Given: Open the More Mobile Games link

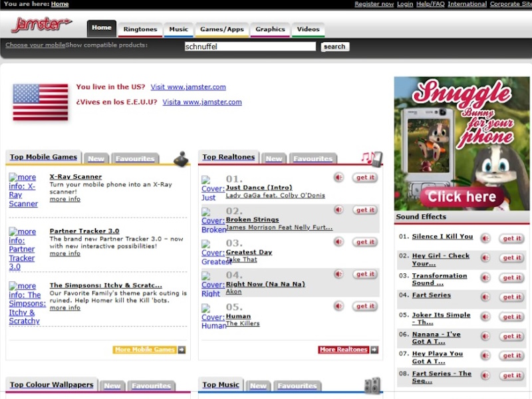Looking at the screenshot, I should click(x=150, y=350).
